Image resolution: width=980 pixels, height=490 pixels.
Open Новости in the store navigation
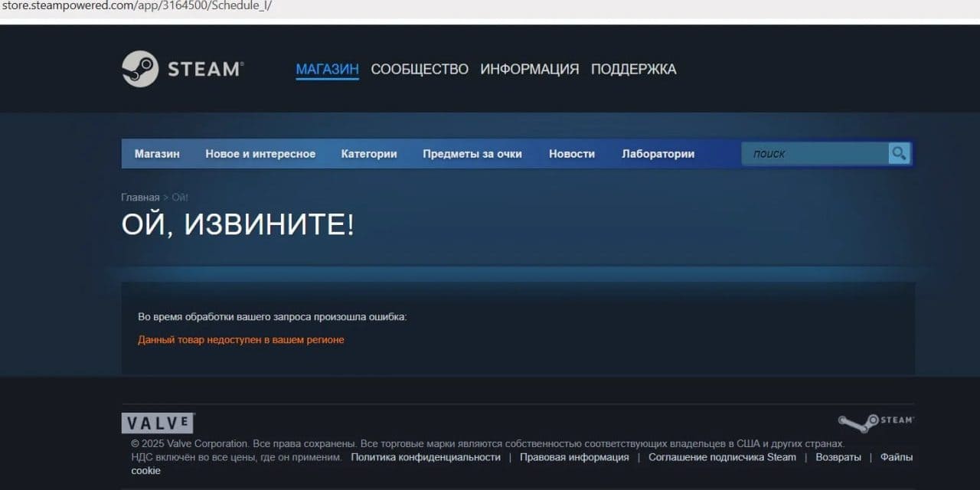click(572, 153)
